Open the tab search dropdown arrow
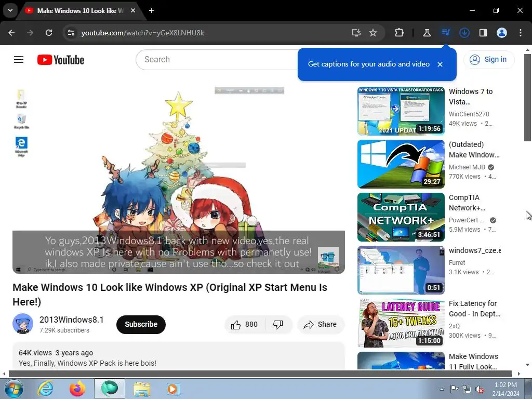 coord(10,10)
